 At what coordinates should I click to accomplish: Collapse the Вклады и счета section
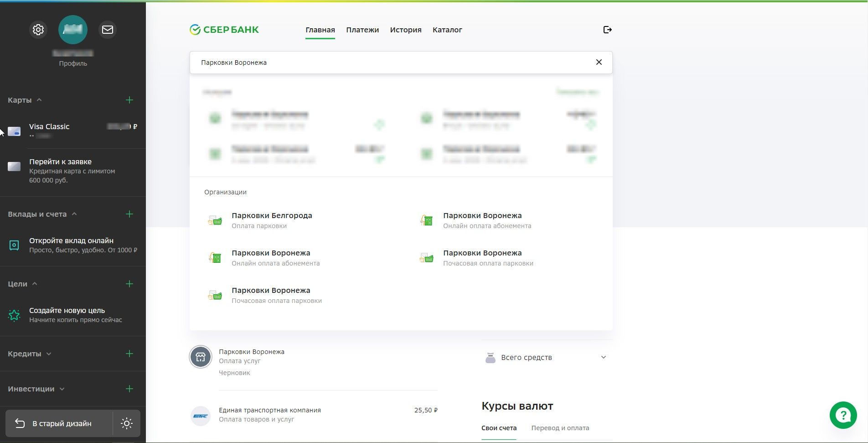point(74,214)
